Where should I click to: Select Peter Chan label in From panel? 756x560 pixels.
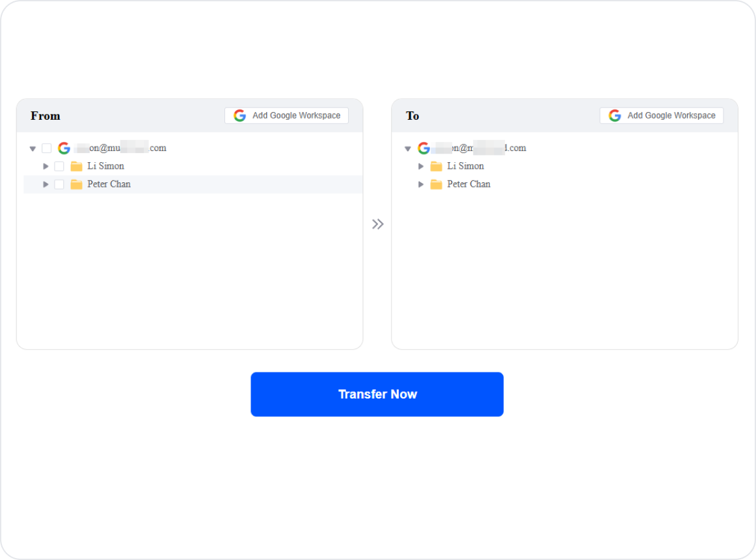coord(109,184)
